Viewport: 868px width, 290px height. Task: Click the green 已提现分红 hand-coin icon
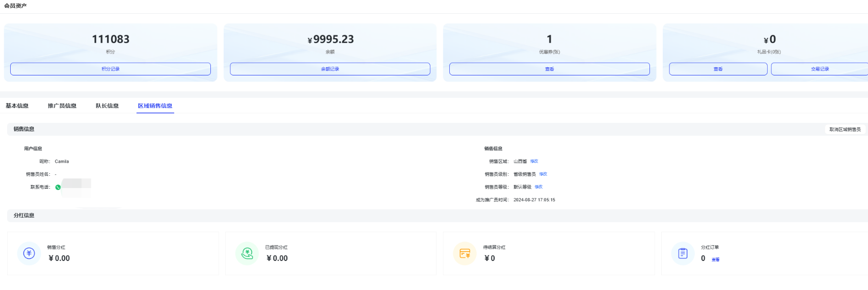(x=247, y=253)
